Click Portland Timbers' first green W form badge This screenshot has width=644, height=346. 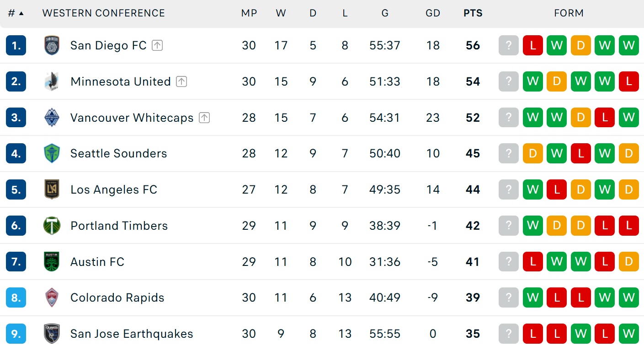(533, 226)
